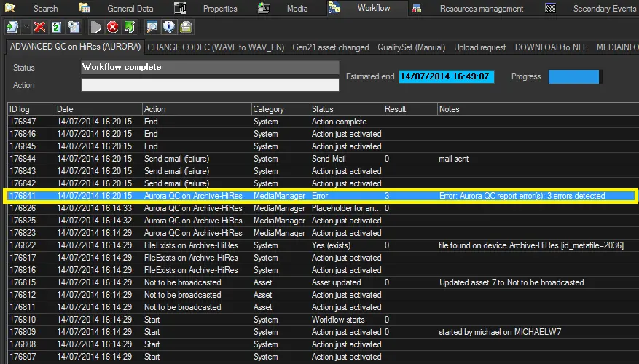
Task: Click the red circle stop icon
Action: pyautogui.click(x=113, y=28)
